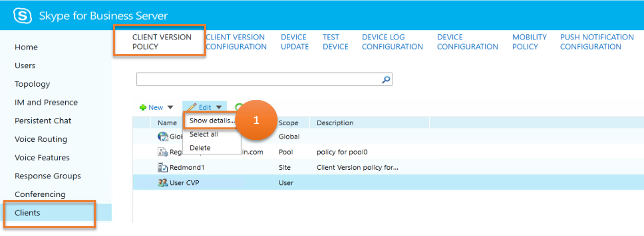This screenshot has width=644, height=236.
Task: Click the 'Client Version policy for...' description
Action: point(357,167)
